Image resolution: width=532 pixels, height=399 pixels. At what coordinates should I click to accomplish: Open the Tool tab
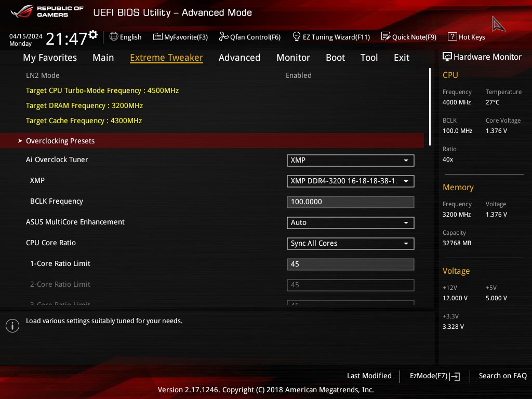coord(369,58)
